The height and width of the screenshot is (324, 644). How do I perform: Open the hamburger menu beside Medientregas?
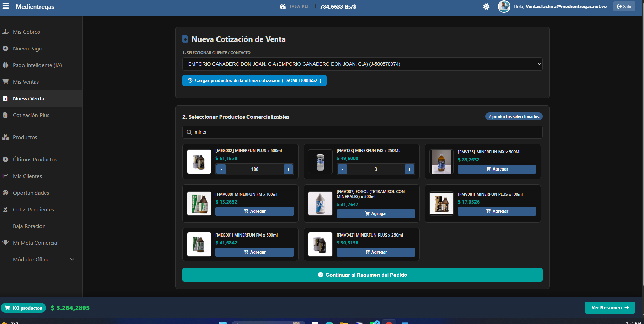pos(6,6)
